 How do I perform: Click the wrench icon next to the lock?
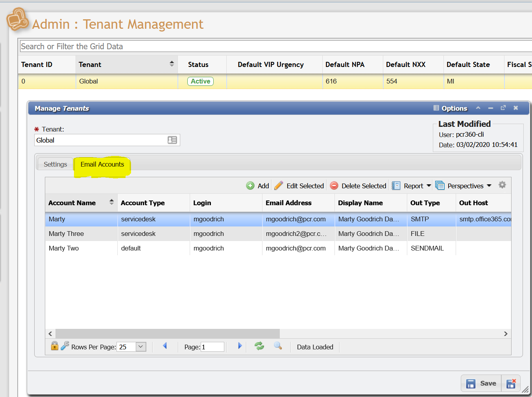point(64,347)
